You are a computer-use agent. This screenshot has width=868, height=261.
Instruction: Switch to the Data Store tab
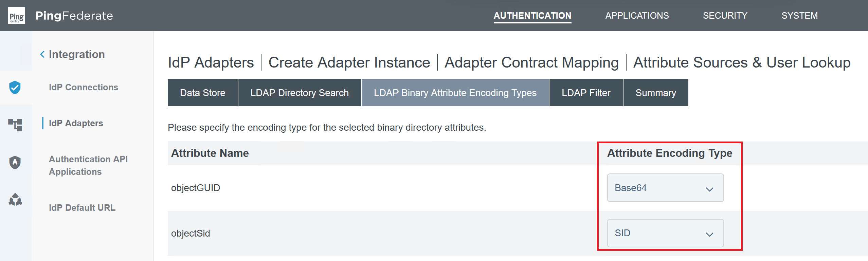coord(203,93)
